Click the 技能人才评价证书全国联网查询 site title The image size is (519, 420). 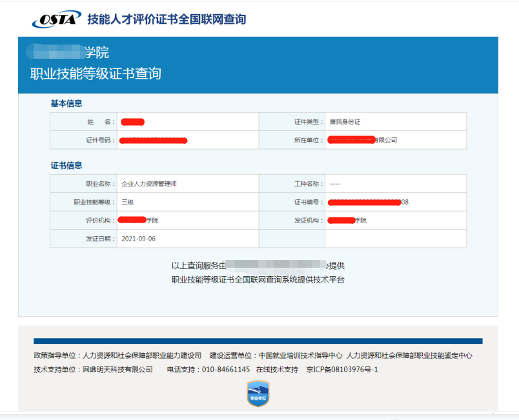pyautogui.click(x=167, y=19)
